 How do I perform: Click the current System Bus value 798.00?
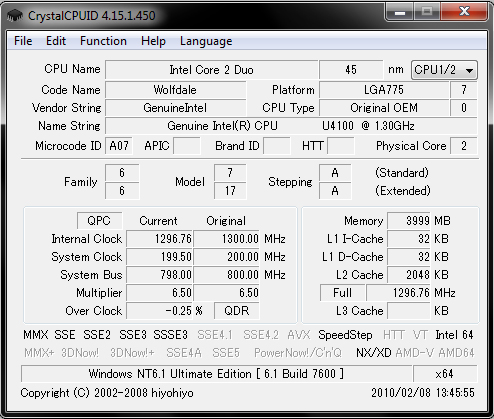[x=160, y=275]
